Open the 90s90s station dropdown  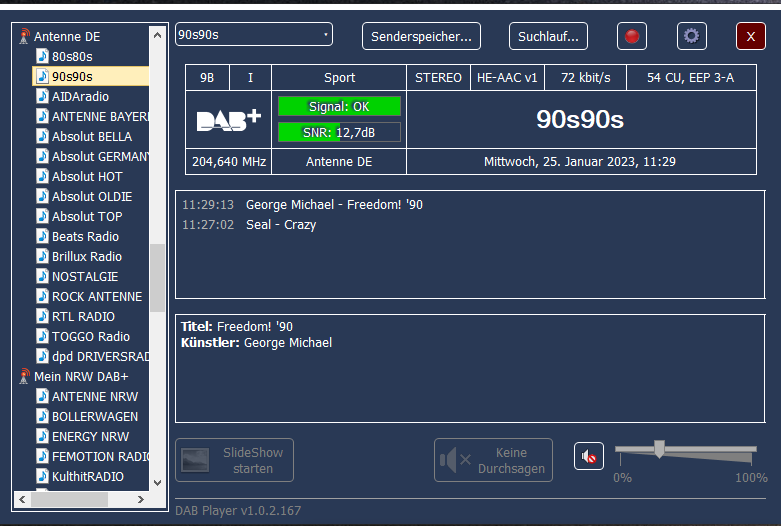tap(254, 35)
